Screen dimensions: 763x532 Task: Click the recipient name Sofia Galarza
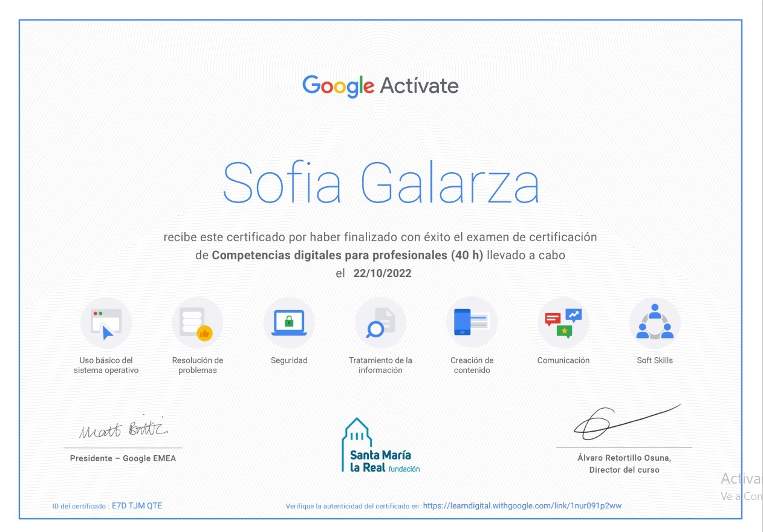(381, 181)
